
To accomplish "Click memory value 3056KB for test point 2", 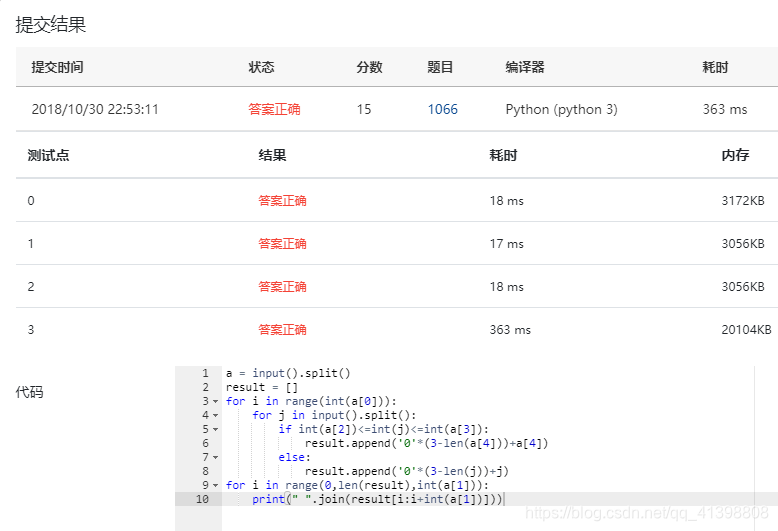I will coord(743,286).
